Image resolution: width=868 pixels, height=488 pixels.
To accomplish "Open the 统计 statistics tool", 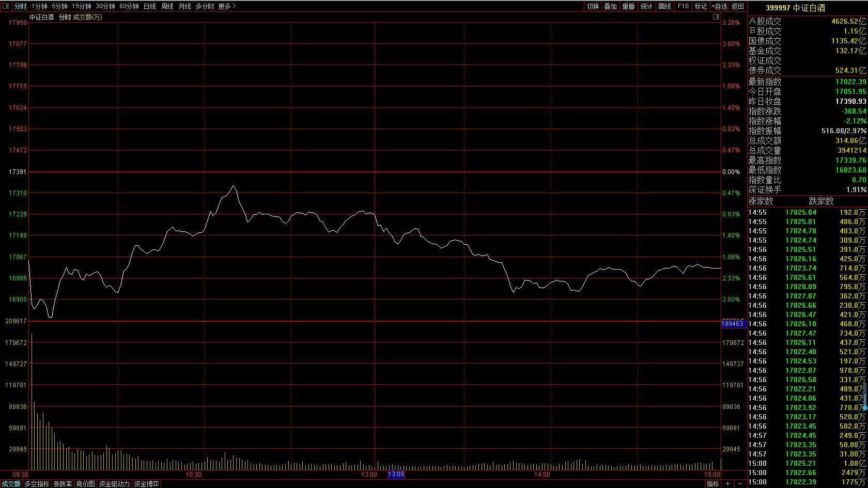I will click(646, 6).
